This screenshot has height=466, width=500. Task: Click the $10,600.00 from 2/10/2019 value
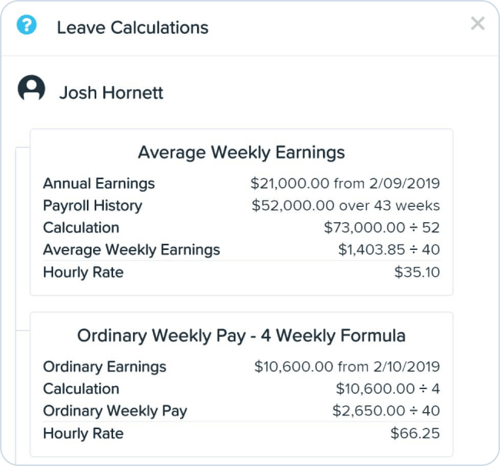coord(347,367)
